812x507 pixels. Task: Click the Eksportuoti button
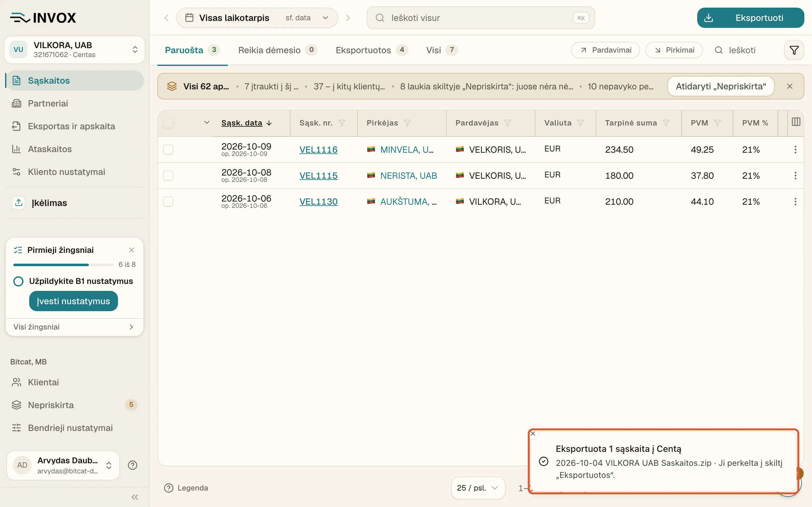point(750,18)
